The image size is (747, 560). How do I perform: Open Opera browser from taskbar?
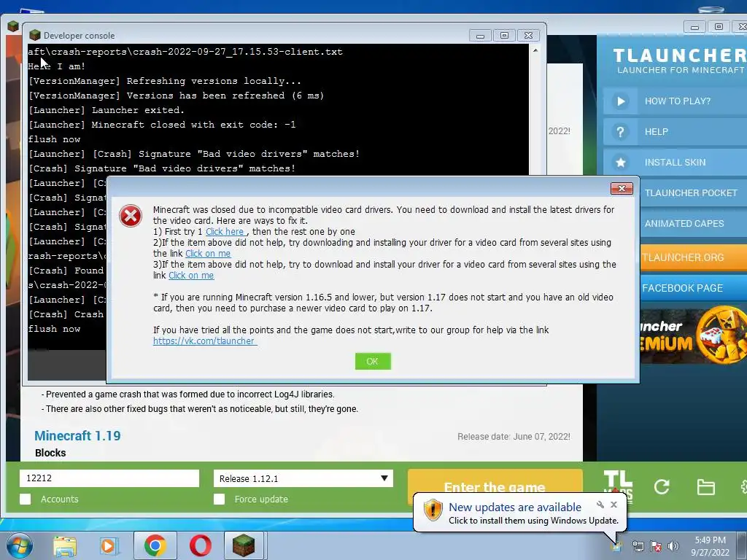pyautogui.click(x=201, y=545)
